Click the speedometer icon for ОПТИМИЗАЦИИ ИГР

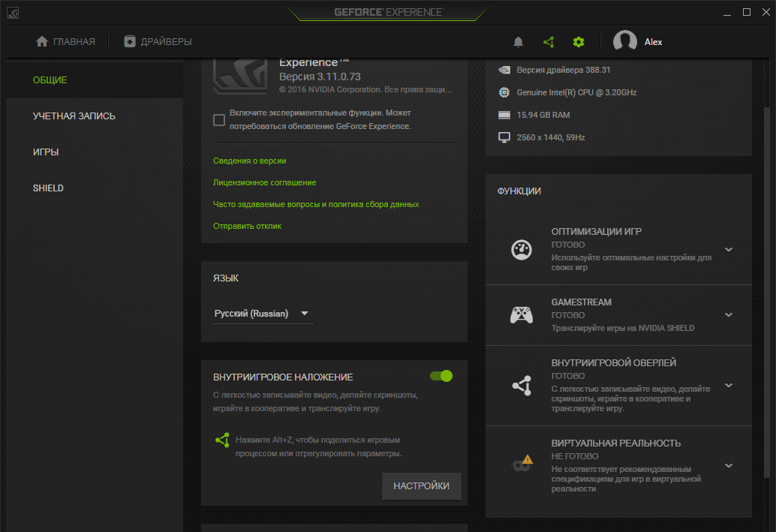pos(521,249)
